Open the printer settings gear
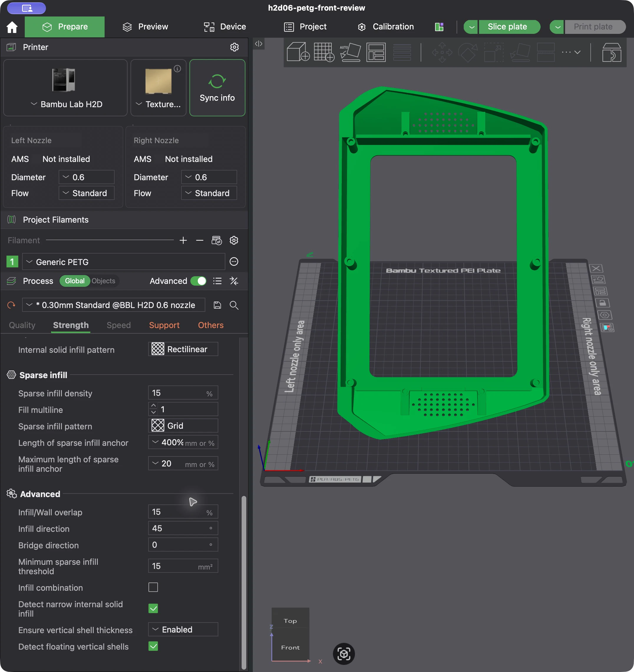 click(234, 47)
